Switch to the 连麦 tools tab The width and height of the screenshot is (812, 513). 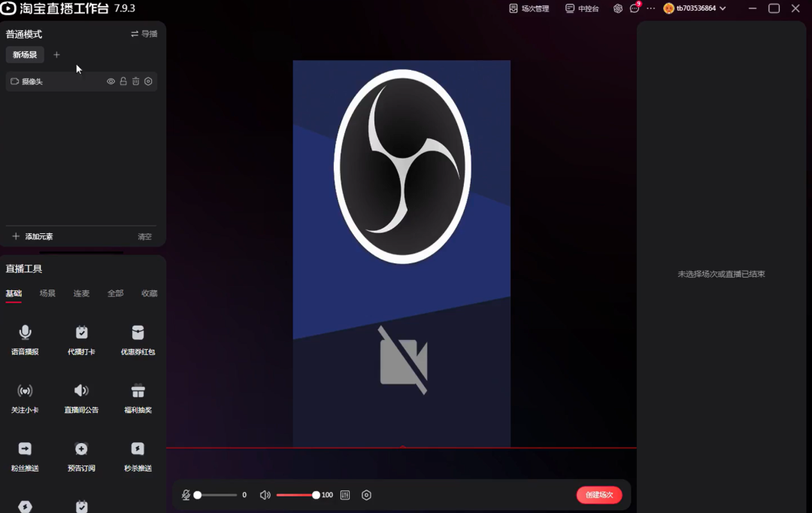point(81,293)
